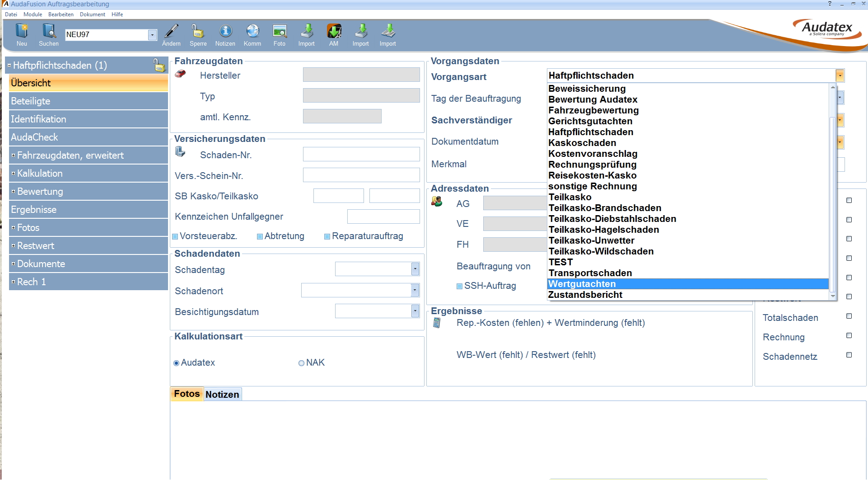
Task: Click the Audatex logo
Action: click(826, 29)
